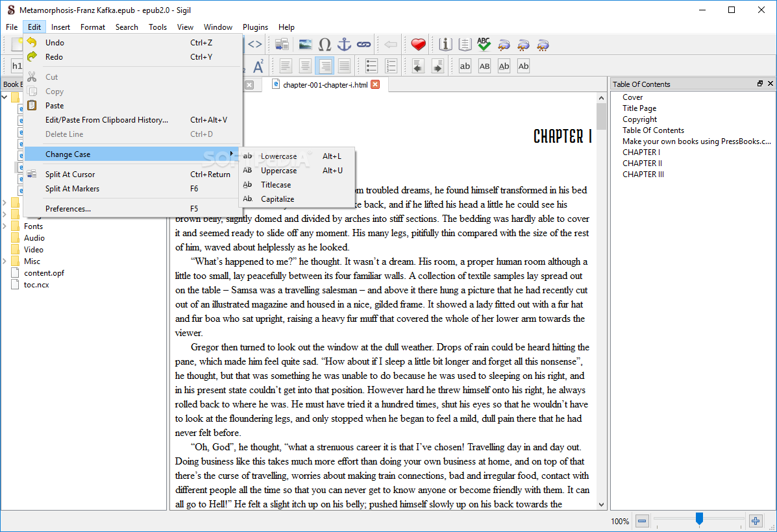Select Titlecase in the Change Case submenu
This screenshot has height=532, width=777.
297,185
